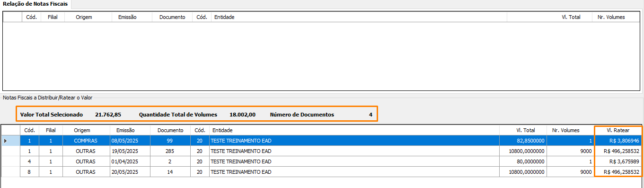
Task: Select document number 99 cell
Action: [170, 141]
